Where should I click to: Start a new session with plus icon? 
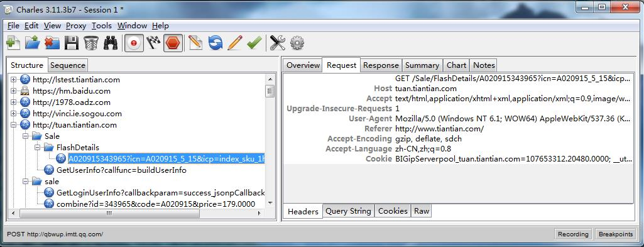pos(13,43)
